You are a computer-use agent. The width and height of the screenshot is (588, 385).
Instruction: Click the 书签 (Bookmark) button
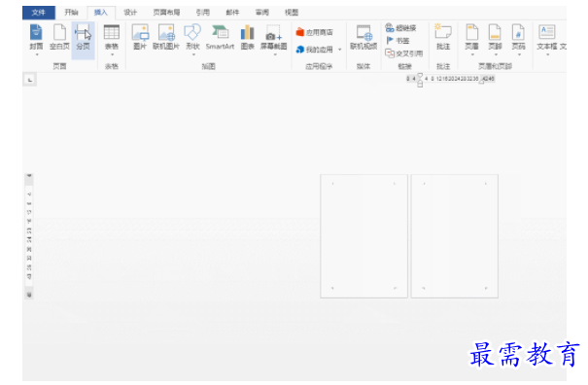(x=398, y=41)
